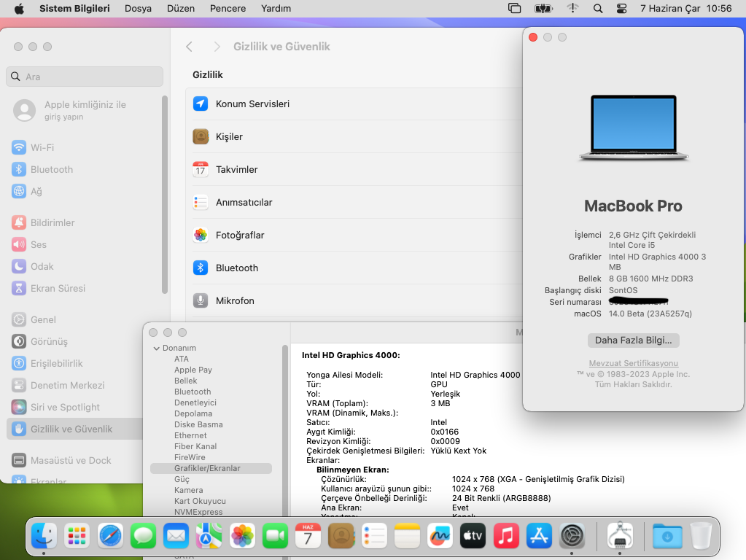Open the Pencere menu
Viewport: 746px width, 560px height.
pos(228,9)
